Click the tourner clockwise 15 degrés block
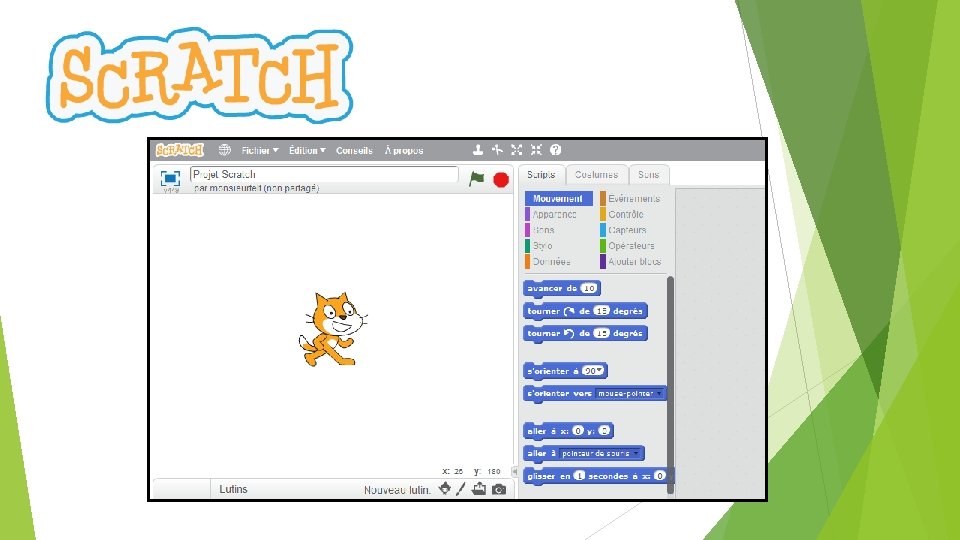Viewport: 960px width, 540px height. pyautogui.click(x=585, y=311)
